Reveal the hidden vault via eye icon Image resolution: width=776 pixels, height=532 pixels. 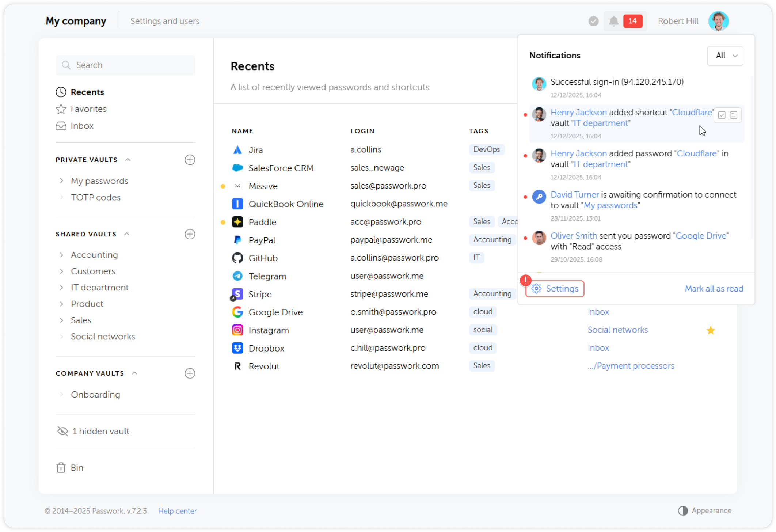[62, 431]
